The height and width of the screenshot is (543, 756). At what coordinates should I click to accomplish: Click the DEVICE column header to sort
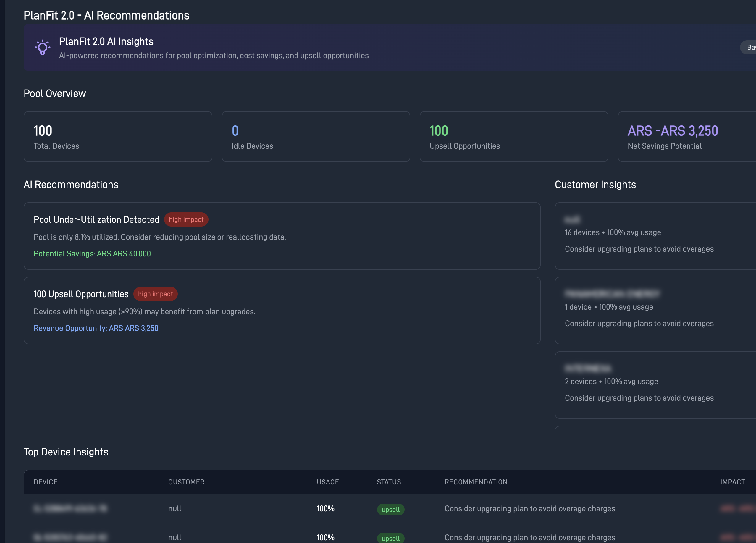[x=45, y=482]
